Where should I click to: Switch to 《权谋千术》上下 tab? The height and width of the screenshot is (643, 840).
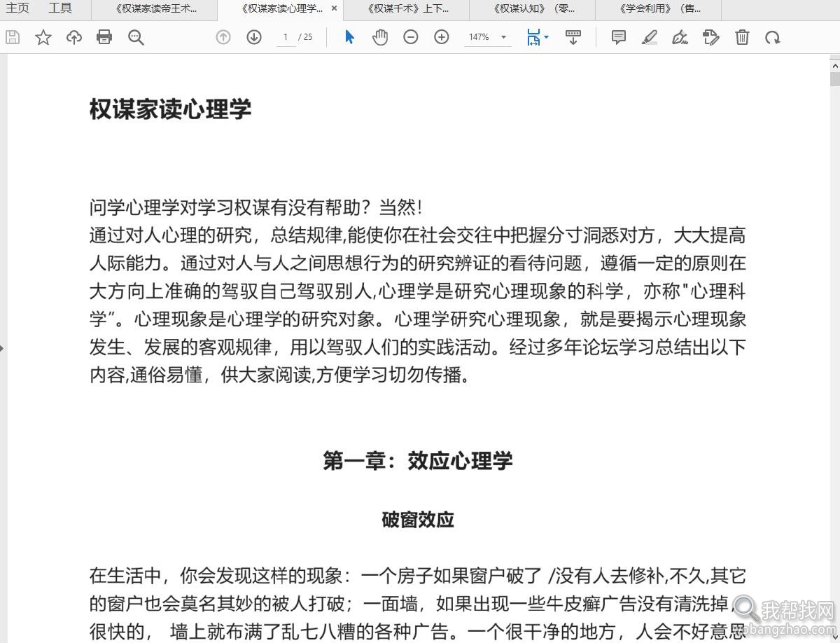click(407, 9)
